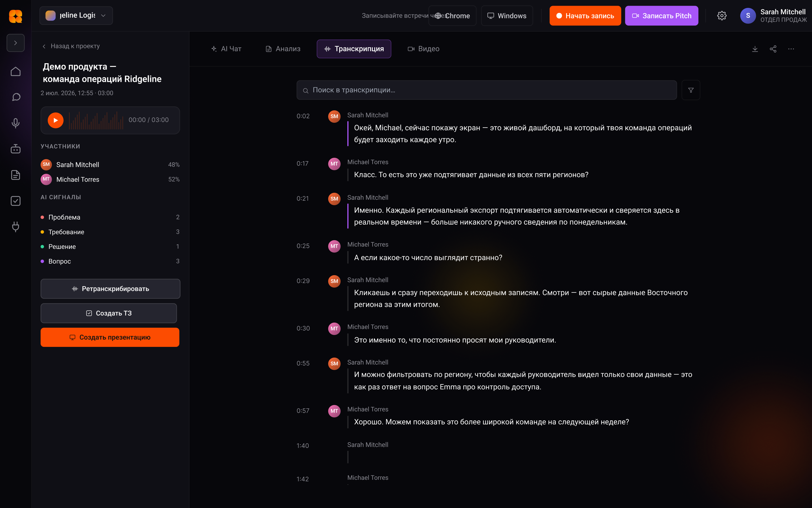Open the integrations plug sidebar icon
812x508 pixels.
point(16,227)
